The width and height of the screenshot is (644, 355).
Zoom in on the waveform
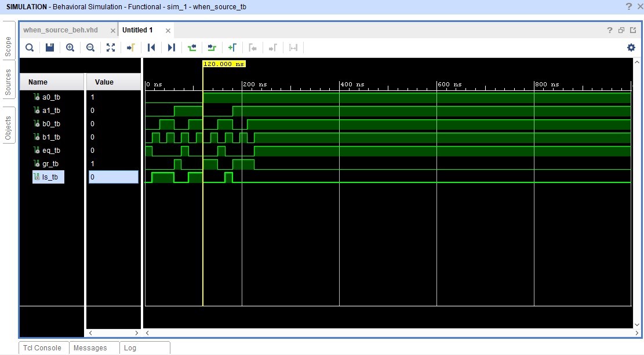tap(70, 47)
